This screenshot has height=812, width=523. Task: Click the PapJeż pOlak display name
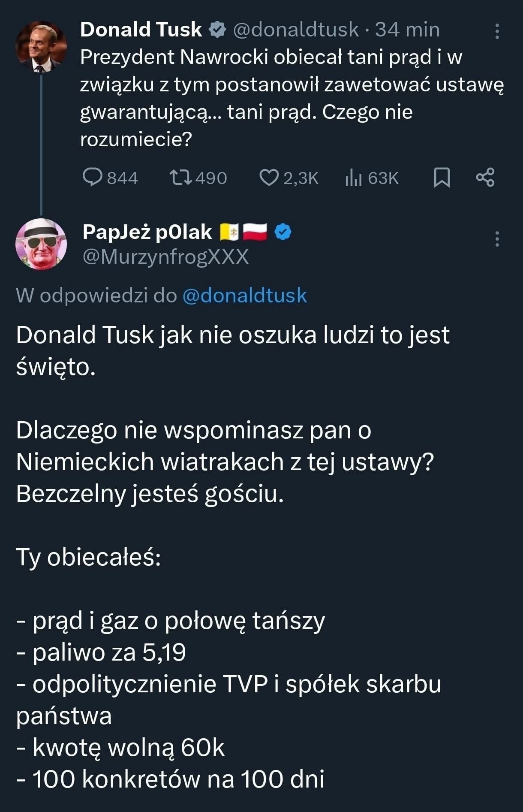coord(147,232)
